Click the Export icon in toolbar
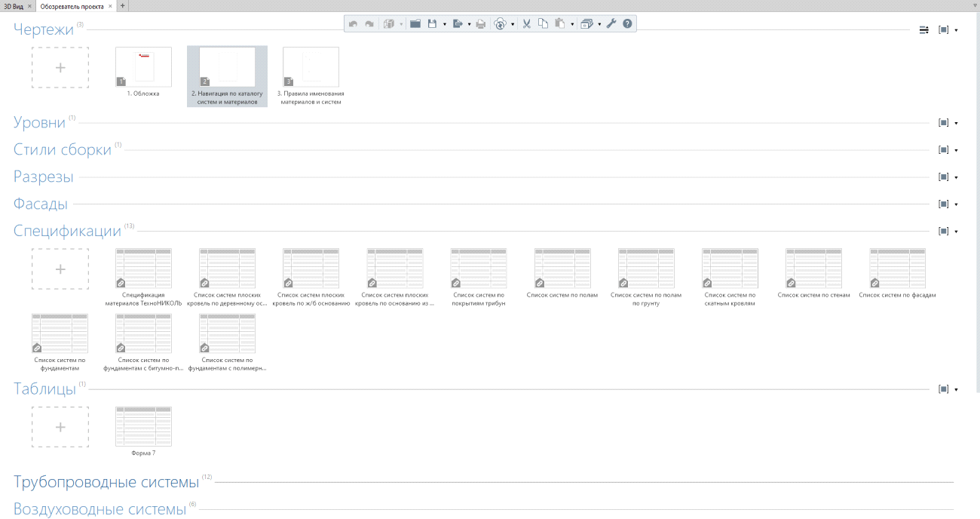Image resolution: width=980 pixels, height=519 pixels. click(457, 24)
